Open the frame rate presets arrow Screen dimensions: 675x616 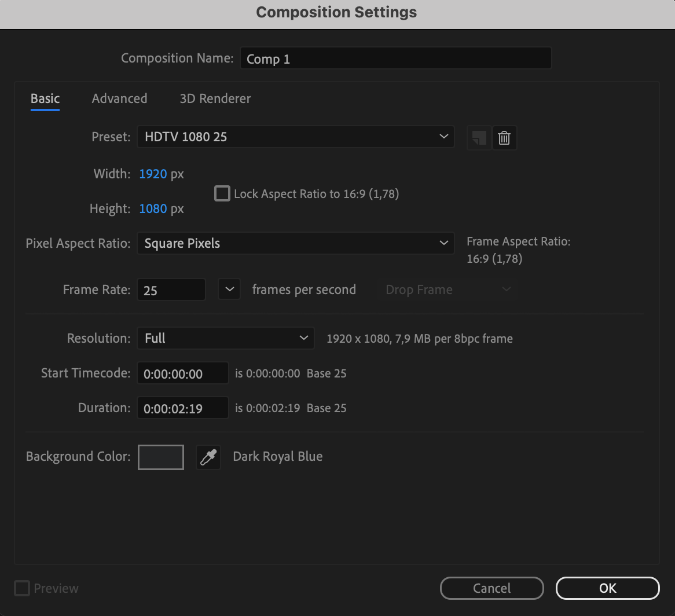coord(229,289)
